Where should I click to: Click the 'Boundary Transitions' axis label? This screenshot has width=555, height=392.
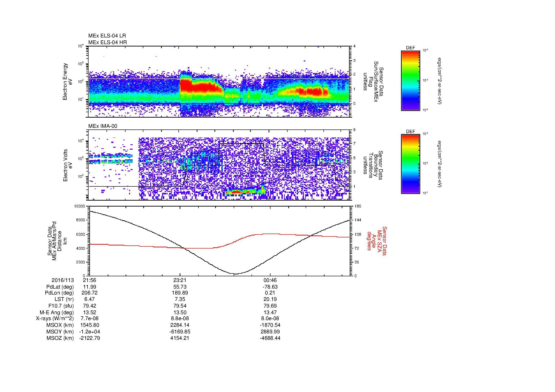coord(373,166)
